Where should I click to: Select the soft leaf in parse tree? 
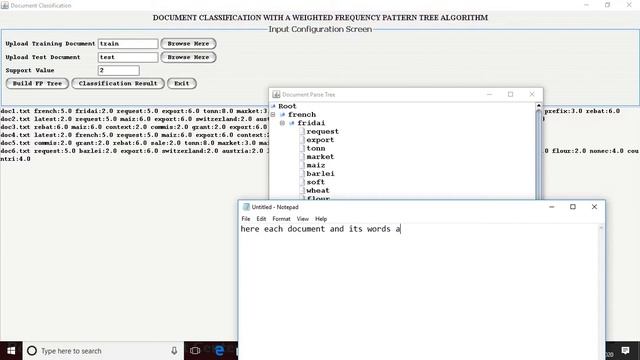[x=316, y=182]
